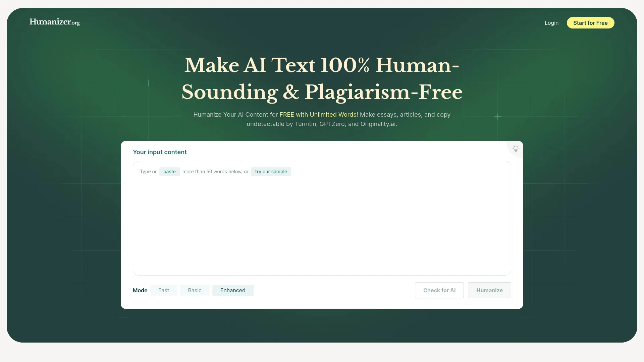The image size is (644, 362).
Task: Insert text using try our sample
Action: click(x=271, y=171)
